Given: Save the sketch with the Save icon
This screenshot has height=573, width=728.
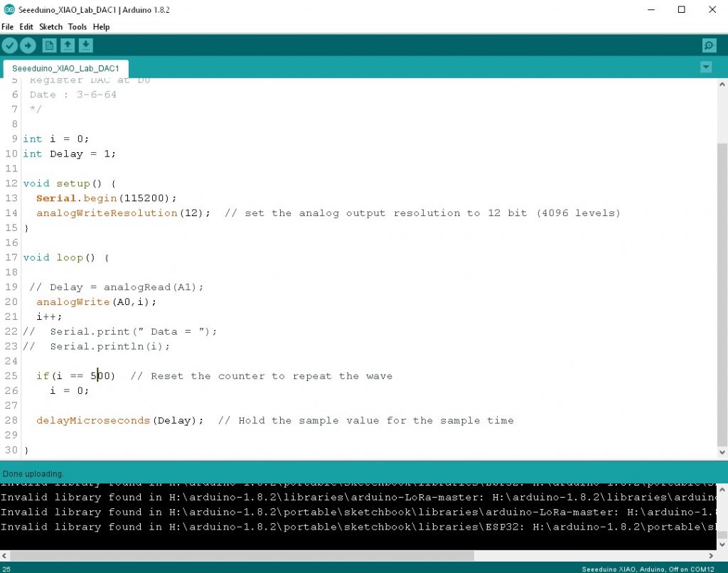Looking at the screenshot, I should pos(86,45).
